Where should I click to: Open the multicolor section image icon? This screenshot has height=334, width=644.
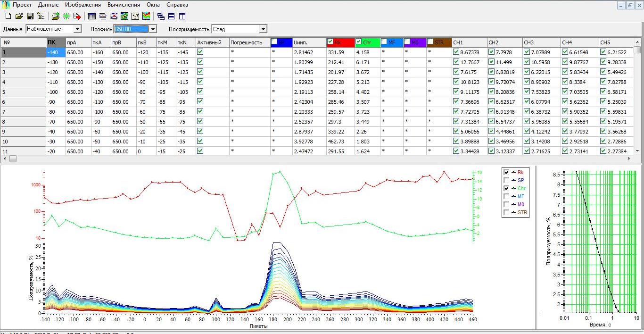[146, 16]
